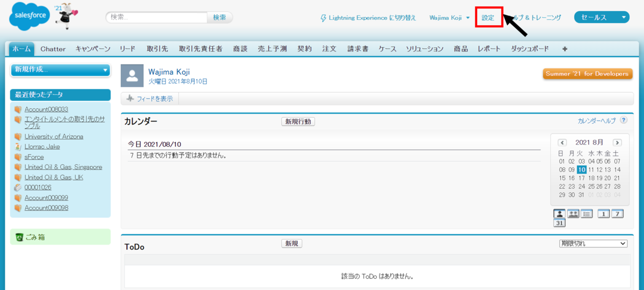This screenshot has height=290, width=644.
Task: Click the Lightning Experience bolt icon
Action: click(x=323, y=18)
